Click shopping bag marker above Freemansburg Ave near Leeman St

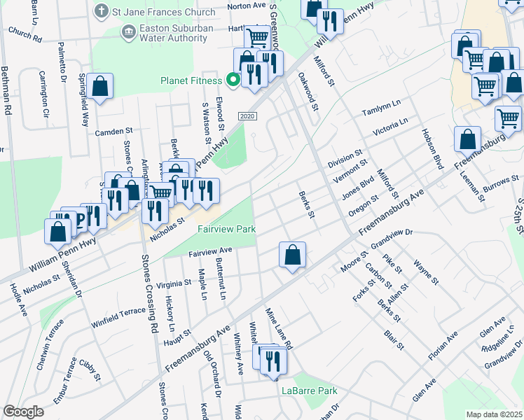point(468,141)
